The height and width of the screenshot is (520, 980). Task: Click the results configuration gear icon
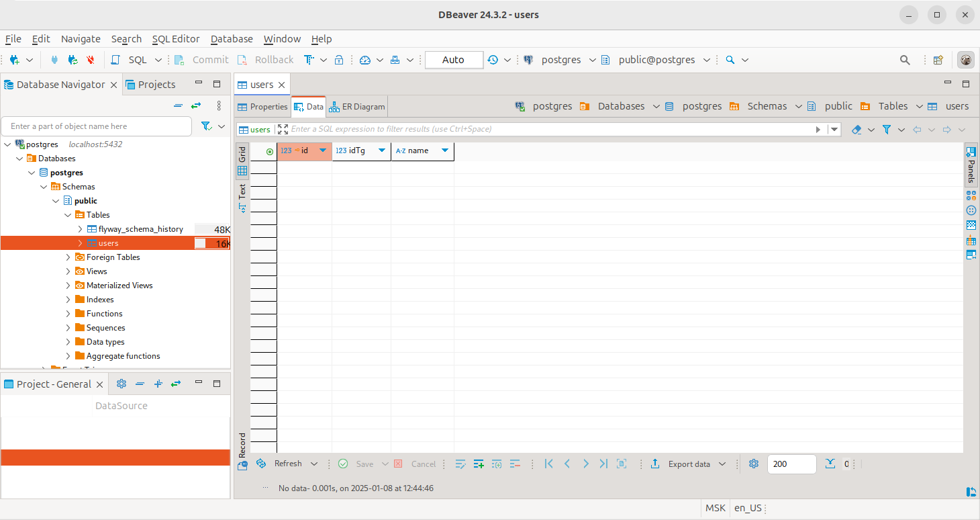(754, 464)
